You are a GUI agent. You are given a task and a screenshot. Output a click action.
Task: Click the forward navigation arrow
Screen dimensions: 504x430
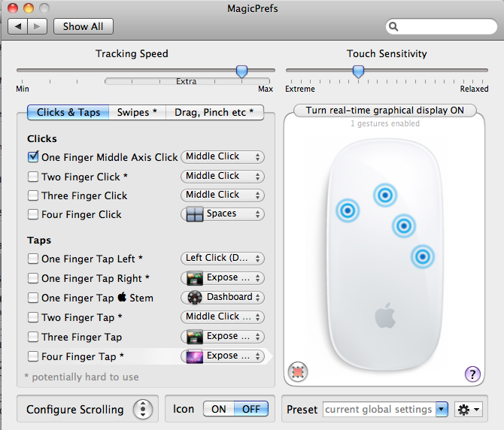38,26
